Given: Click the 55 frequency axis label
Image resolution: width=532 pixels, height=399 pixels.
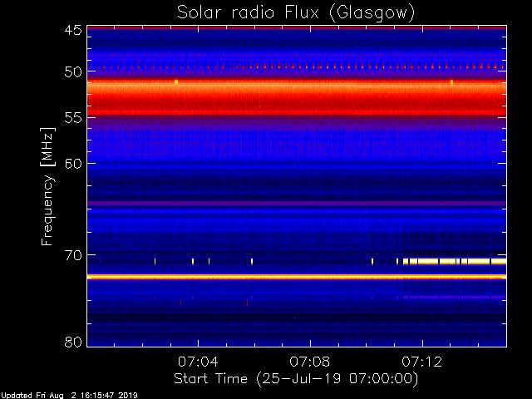Looking at the screenshot, I should [73, 118].
